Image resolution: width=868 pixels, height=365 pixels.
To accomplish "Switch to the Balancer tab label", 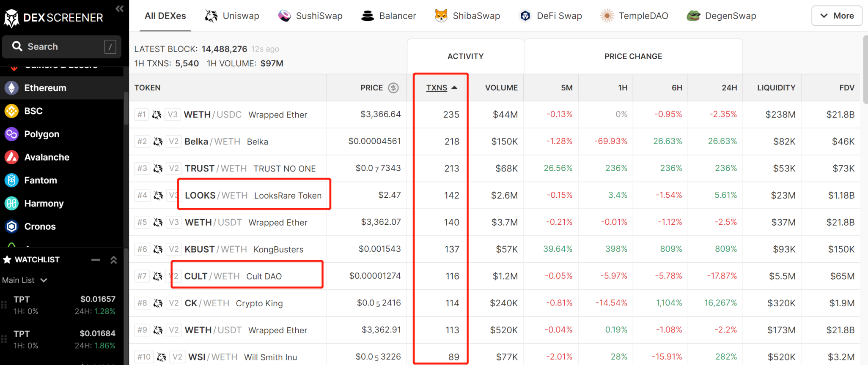I will click(x=398, y=16).
